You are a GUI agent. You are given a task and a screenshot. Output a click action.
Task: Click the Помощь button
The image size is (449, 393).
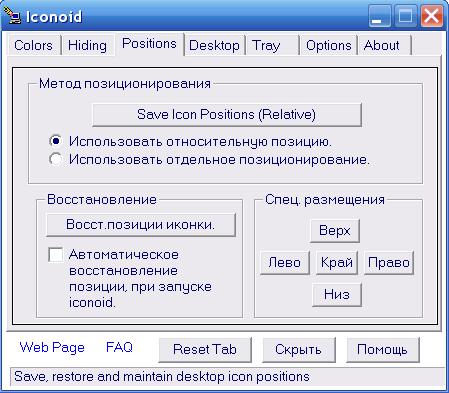(x=382, y=350)
